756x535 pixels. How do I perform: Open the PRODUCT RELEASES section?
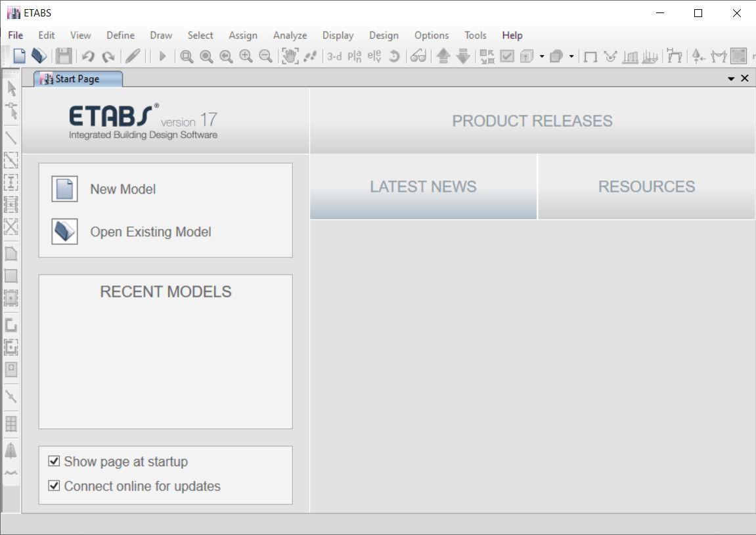(x=532, y=121)
